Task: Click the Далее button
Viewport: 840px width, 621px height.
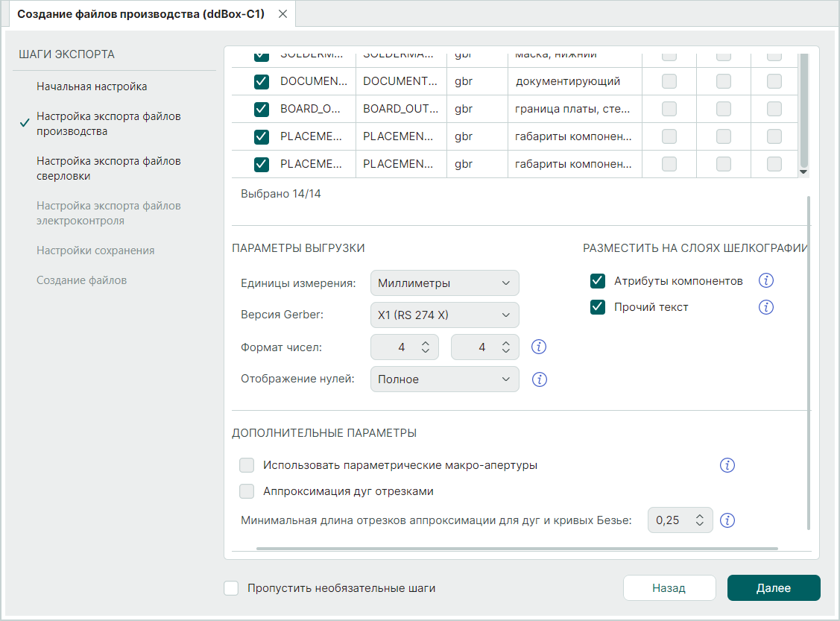Action: 773,588
